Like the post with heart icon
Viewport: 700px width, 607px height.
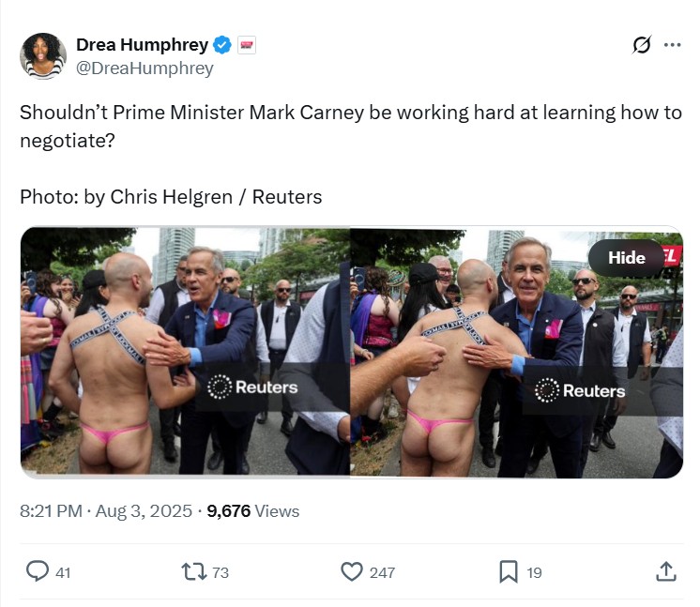352,571
